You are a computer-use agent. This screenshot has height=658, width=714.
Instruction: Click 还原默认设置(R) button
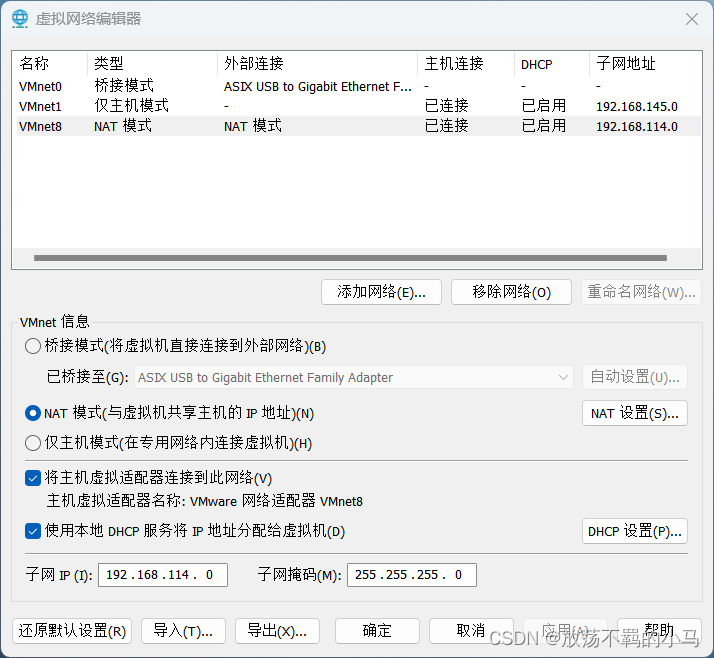72,631
